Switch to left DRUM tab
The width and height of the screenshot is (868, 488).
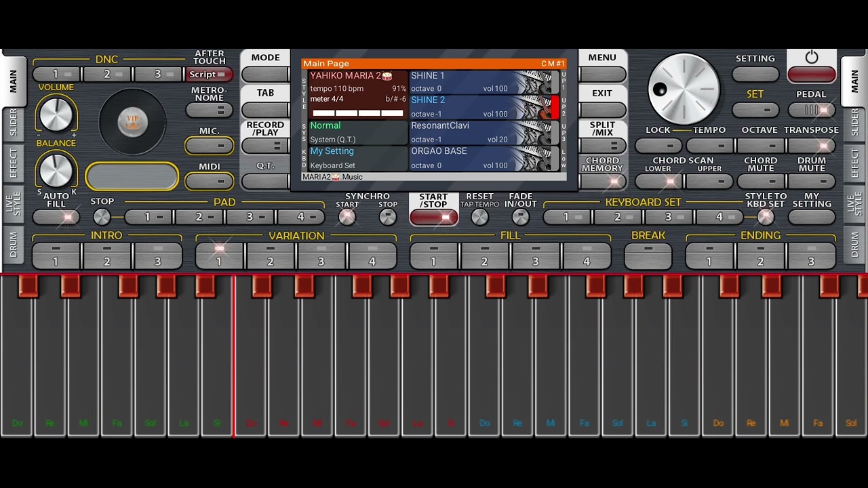14,244
